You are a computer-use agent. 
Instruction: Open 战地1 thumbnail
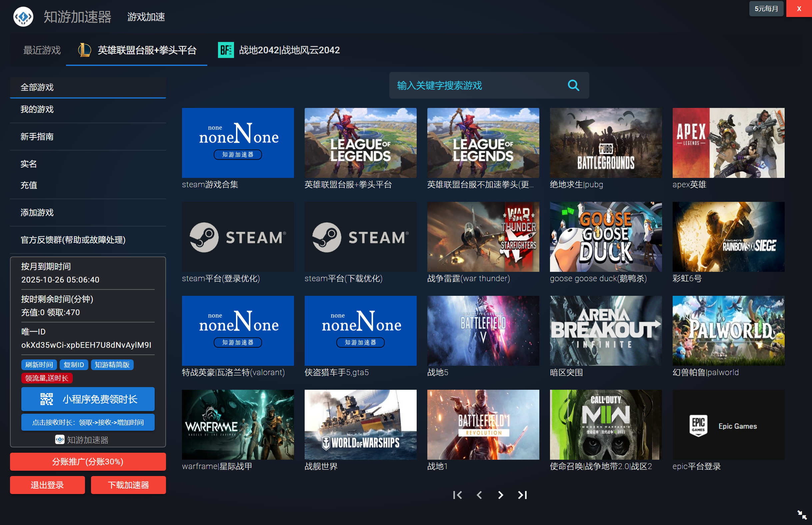pos(483,424)
